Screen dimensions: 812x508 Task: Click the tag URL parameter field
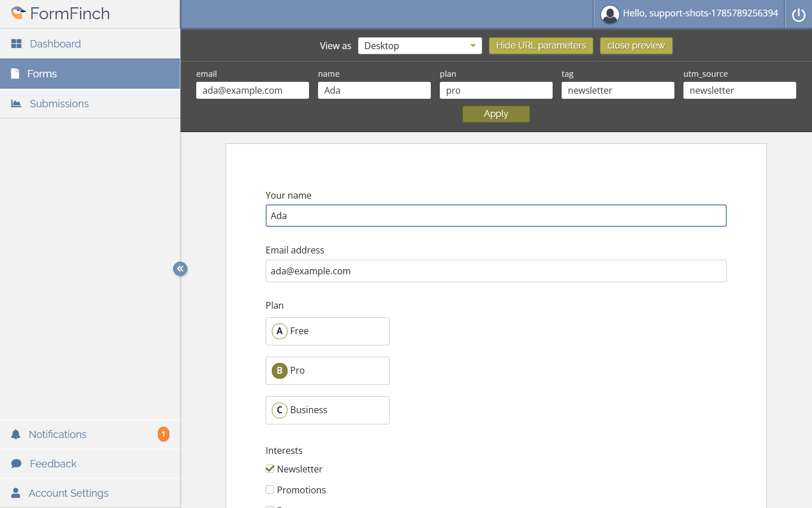point(618,90)
